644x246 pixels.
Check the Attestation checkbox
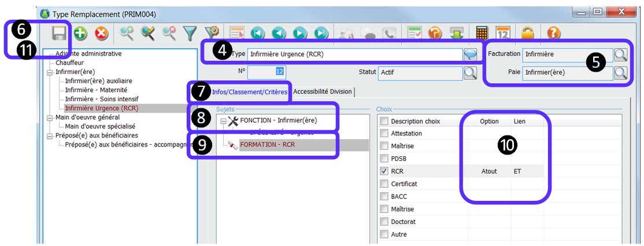[x=384, y=134]
